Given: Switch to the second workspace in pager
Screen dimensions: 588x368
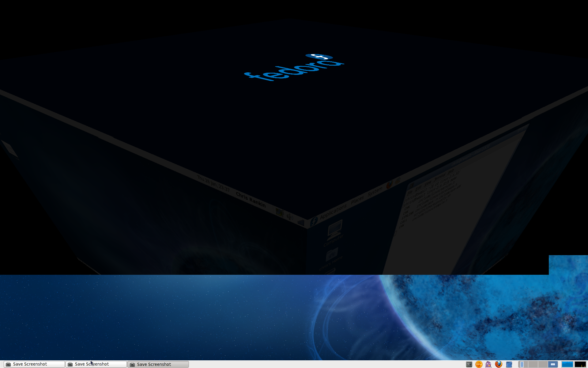Looking at the screenshot, I should [x=533, y=364].
